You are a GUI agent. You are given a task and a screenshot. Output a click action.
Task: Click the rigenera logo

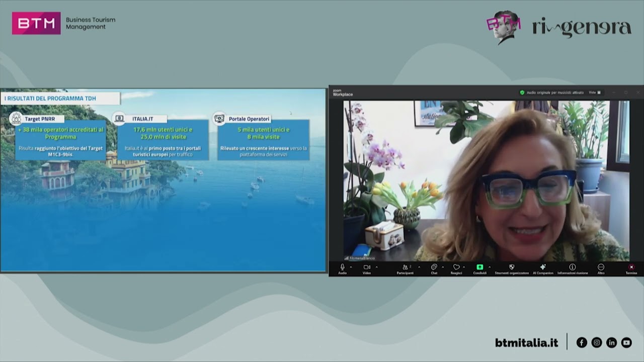click(x=582, y=27)
